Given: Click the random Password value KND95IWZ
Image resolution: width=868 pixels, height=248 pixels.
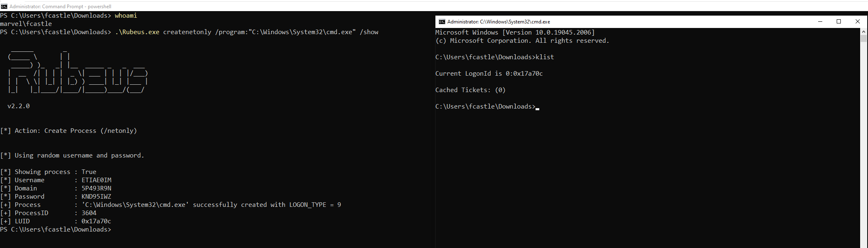Looking at the screenshot, I should tap(96, 197).
